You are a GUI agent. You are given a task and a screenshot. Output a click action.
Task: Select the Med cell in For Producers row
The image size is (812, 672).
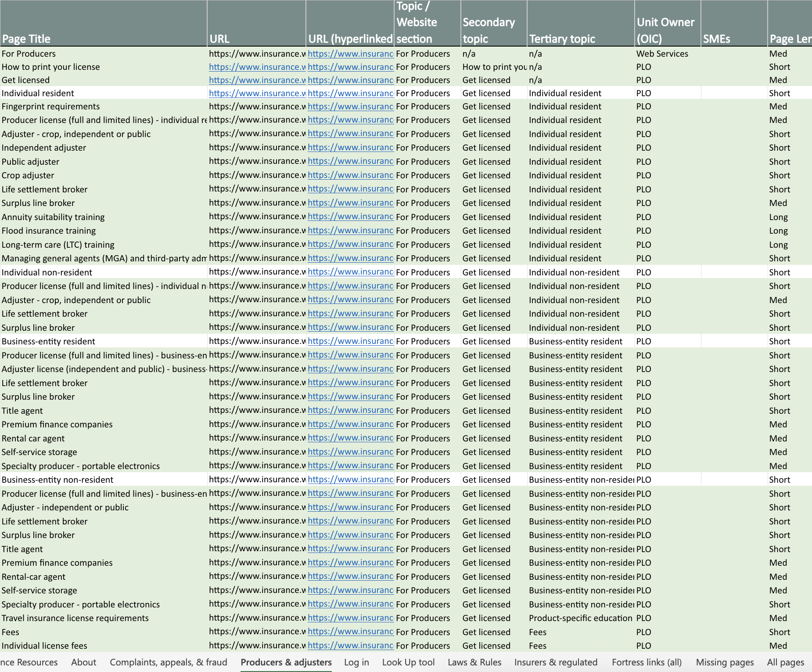pyautogui.click(x=790, y=54)
